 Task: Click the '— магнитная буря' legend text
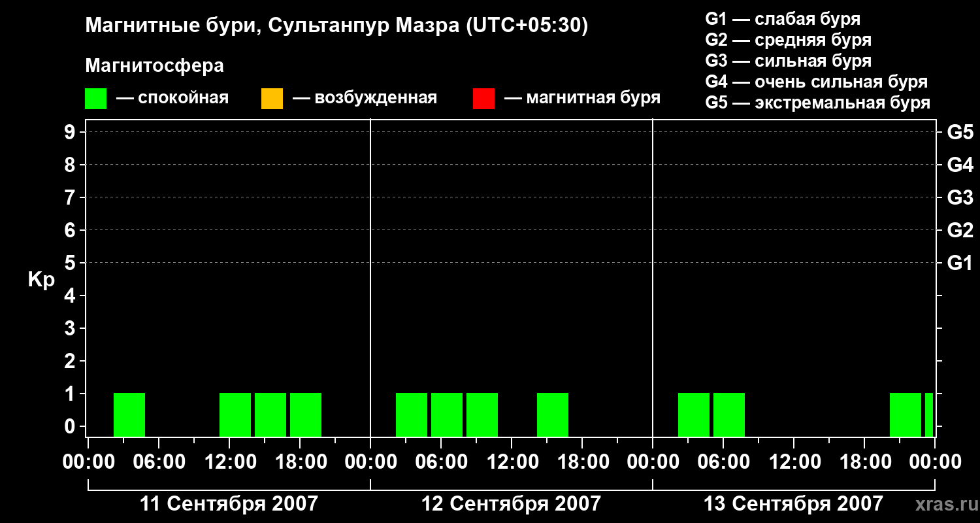tap(583, 98)
